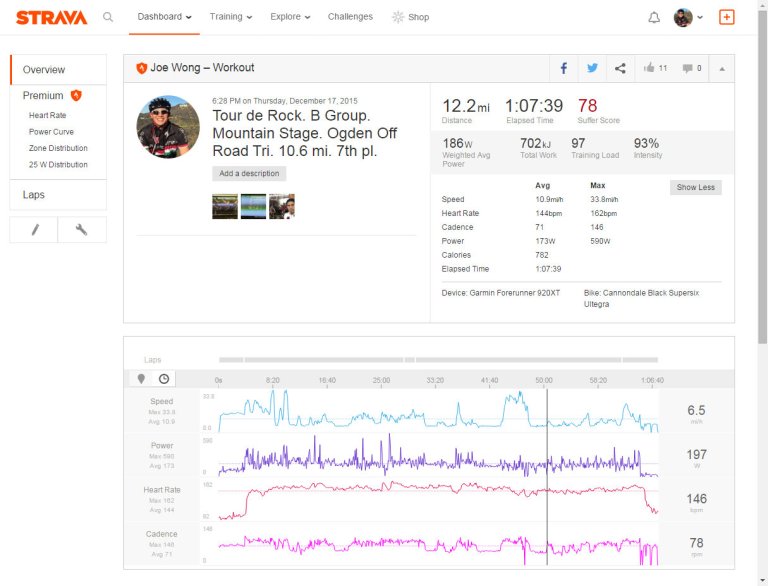This screenshot has width=768, height=586.
Task: Switch chart x-axis to time clock
Action: pyautogui.click(x=164, y=378)
